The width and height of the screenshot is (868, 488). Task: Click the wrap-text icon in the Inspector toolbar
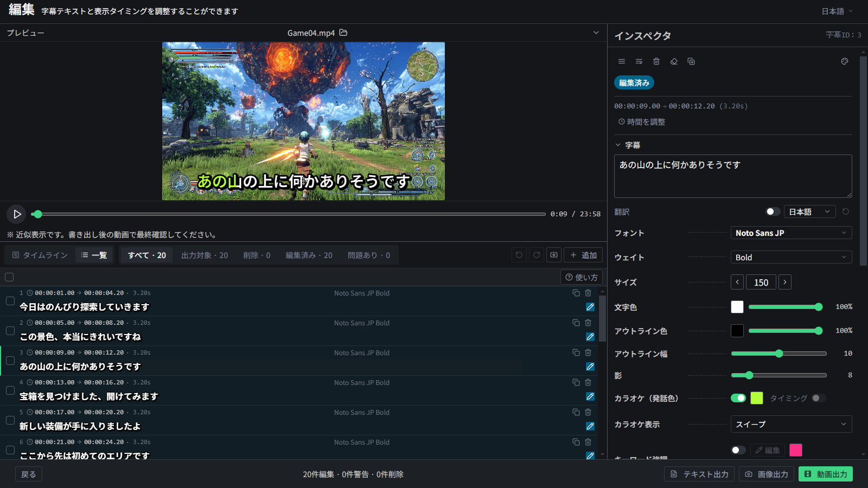click(639, 61)
